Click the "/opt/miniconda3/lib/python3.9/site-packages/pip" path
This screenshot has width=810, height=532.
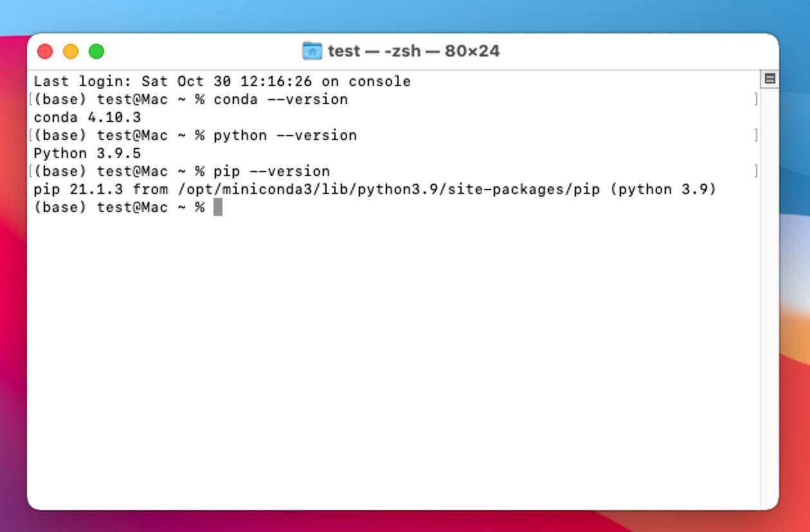[388, 190]
